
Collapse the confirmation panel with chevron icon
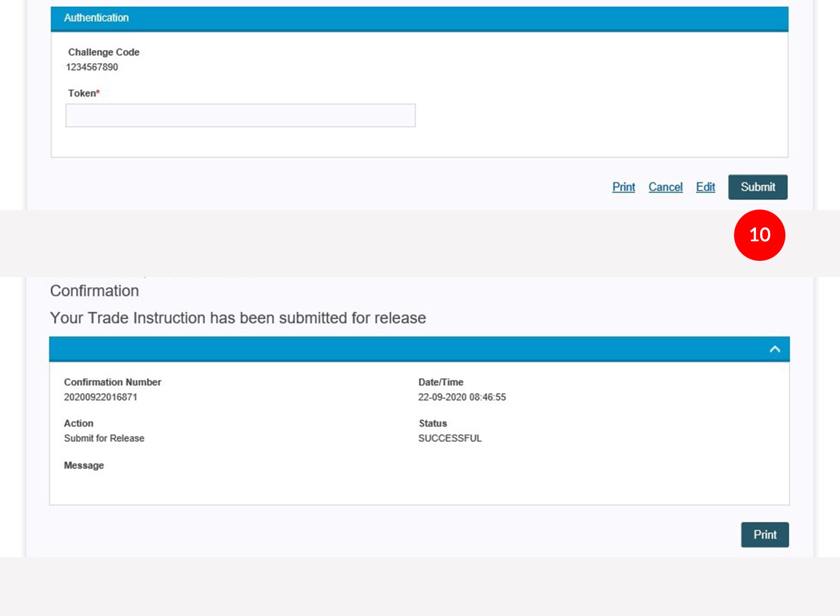point(775,349)
